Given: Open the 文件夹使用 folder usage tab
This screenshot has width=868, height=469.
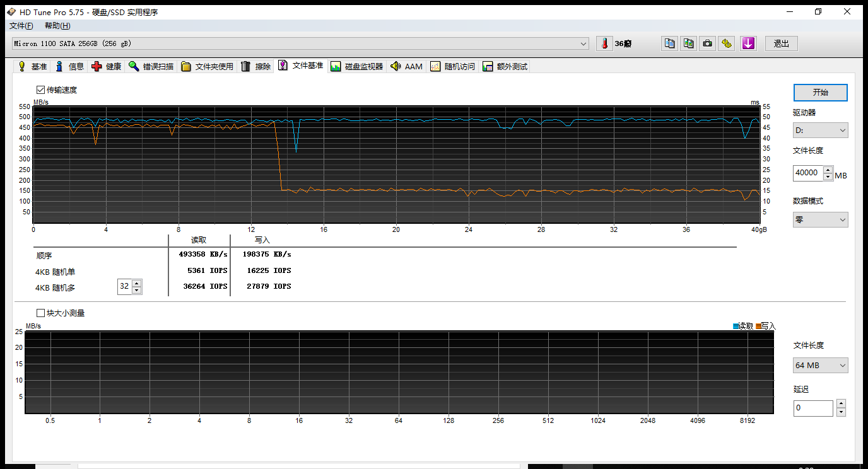Looking at the screenshot, I should (208, 66).
